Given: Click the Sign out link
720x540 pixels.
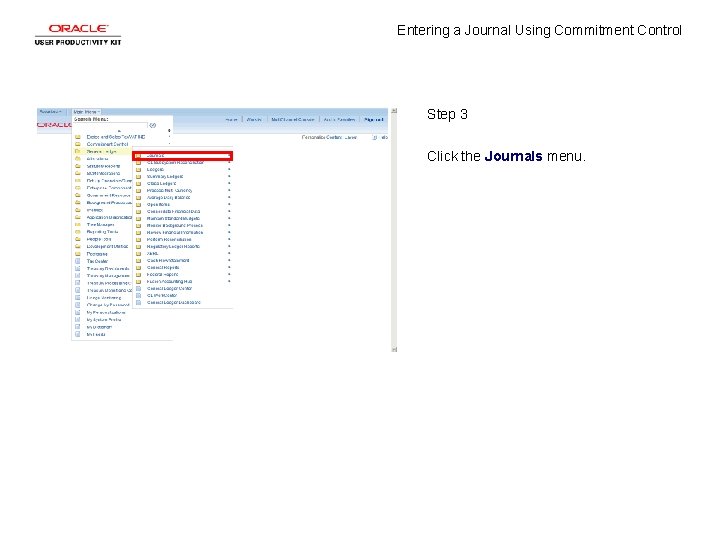Looking at the screenshot, I should tap(374, 119).
